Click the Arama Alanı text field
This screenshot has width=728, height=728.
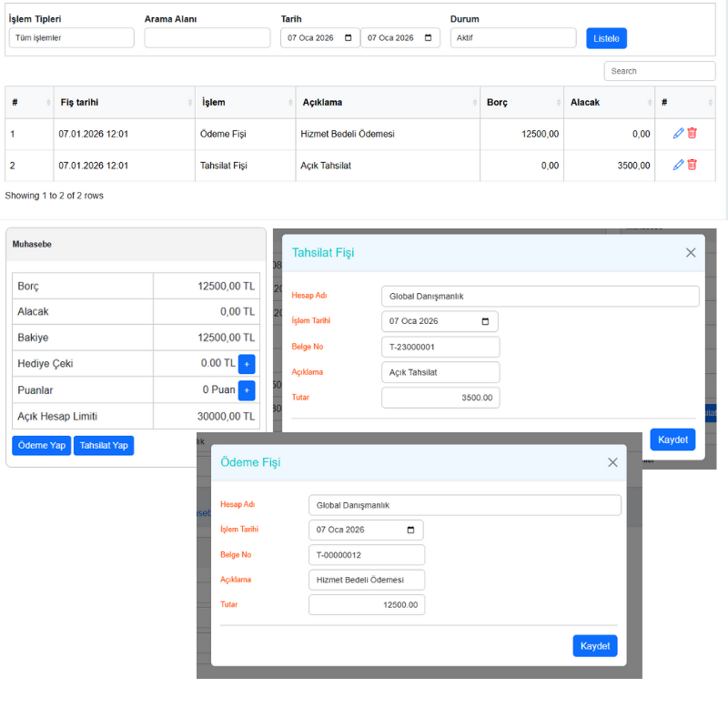[x=207, y=38]
